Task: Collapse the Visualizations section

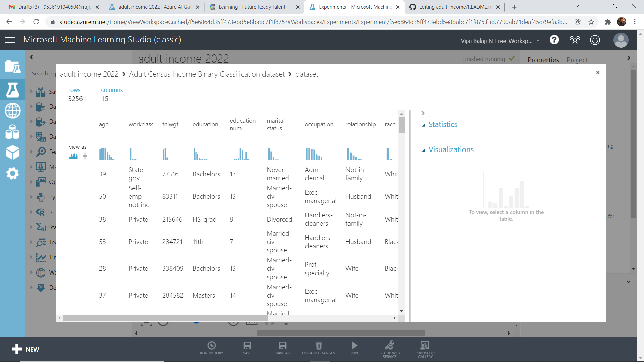Action: point(424,150)
